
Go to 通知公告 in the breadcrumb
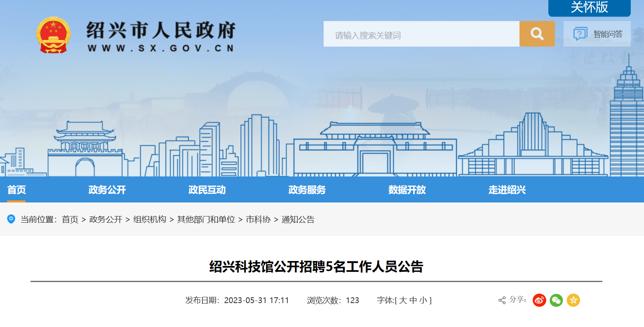tap(298, 219)
